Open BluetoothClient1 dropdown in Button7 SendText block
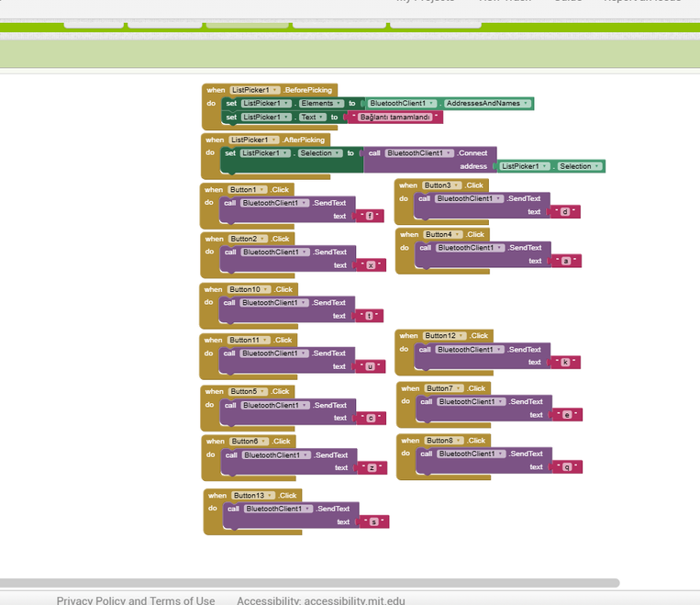700x605 pixels. pos(471,402)
